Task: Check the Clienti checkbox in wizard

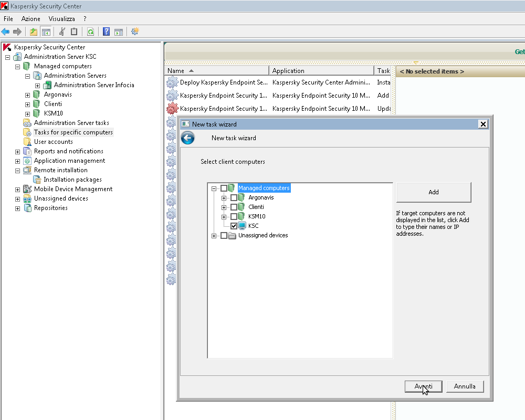Action: [234, 207]
